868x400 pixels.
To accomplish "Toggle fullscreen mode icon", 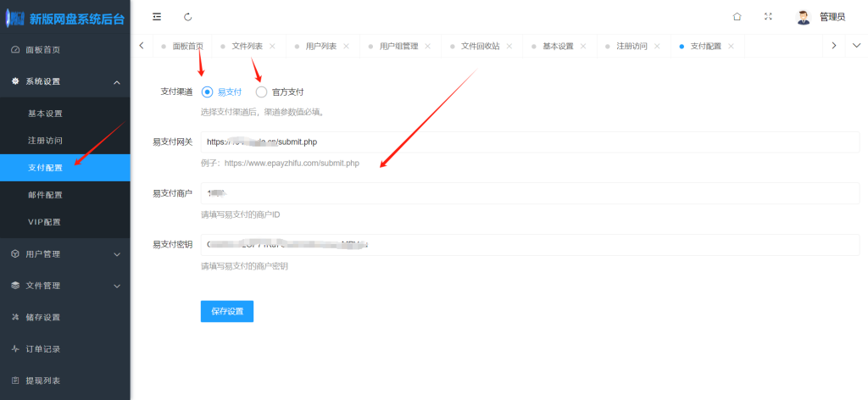I will [768, 17].
